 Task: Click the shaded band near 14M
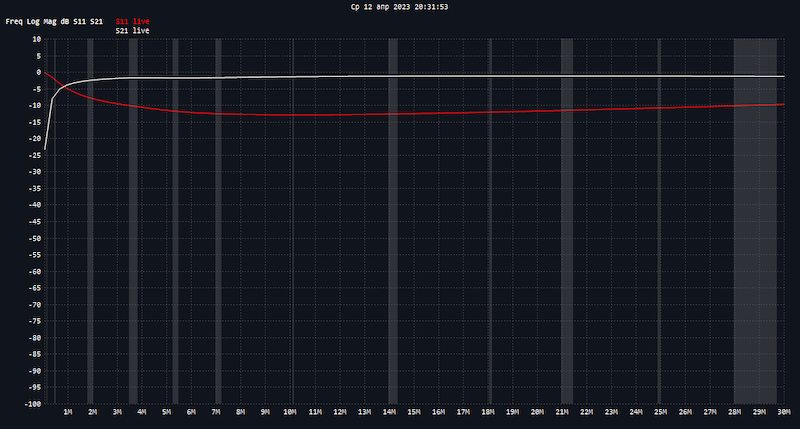(x=393, y=250)
